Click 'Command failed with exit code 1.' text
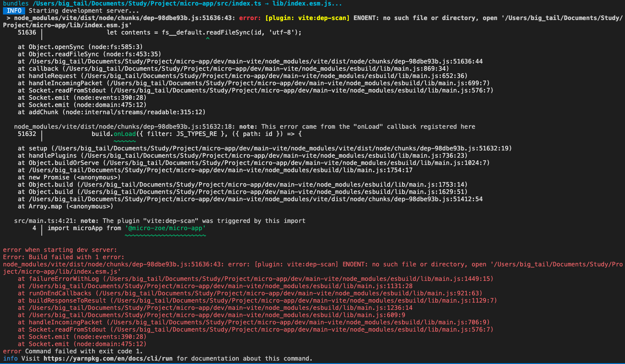Viewport: 625px width, 364px height. pyautogui.click(x=84, y=351)
